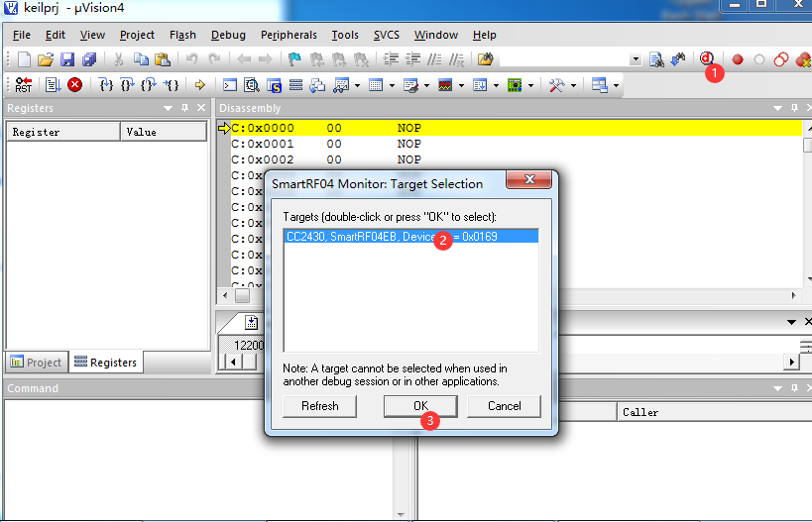Step out of current function icon
The width and height of the screenshot is (812, 522).
[x=149, y=85]
